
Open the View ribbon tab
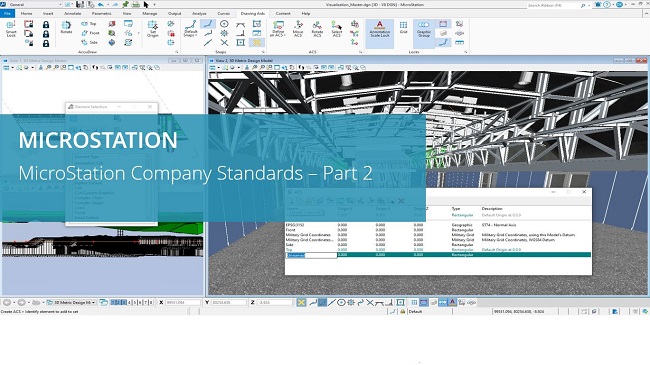click(127, 14)
